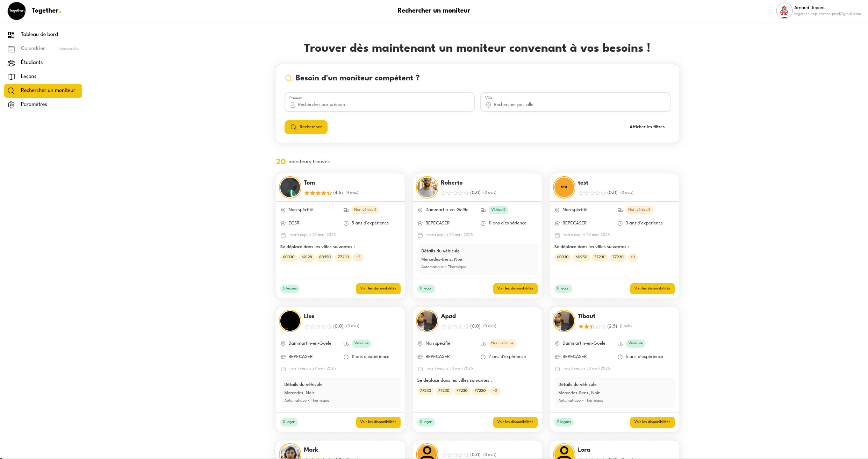Select Rechercher un moniteur menu item
This screenshot has height=459, width=868.
[x=43, y=91]
